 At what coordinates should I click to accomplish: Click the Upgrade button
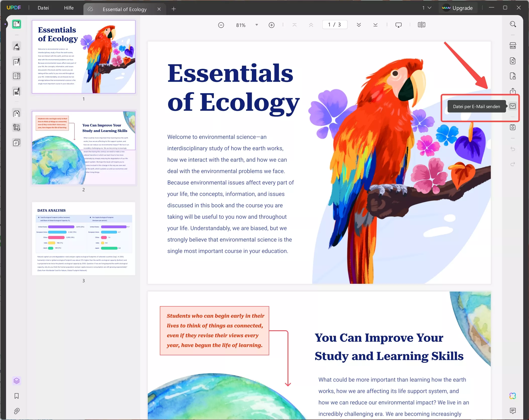coord(458,8)
